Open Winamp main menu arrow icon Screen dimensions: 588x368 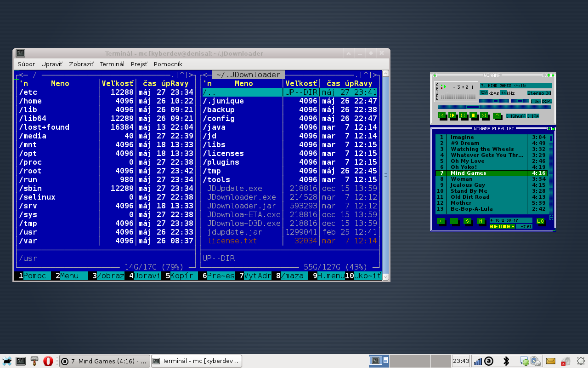click(x=435, y=75)
